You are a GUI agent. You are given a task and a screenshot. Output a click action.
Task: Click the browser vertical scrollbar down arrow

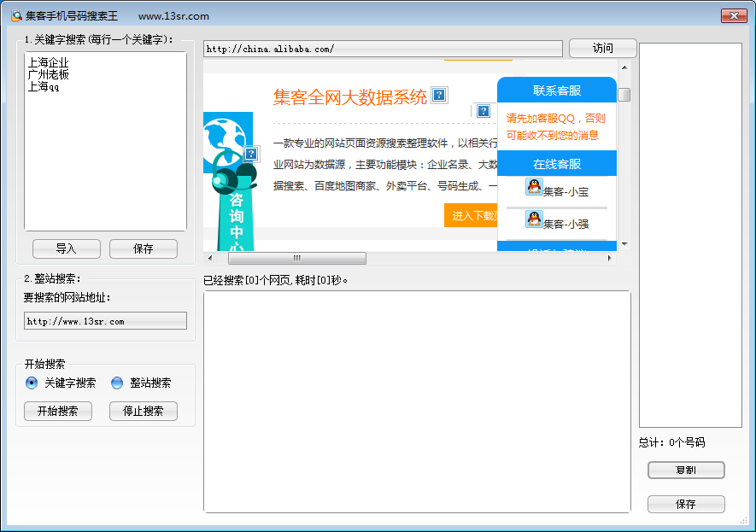pos(624,244)
